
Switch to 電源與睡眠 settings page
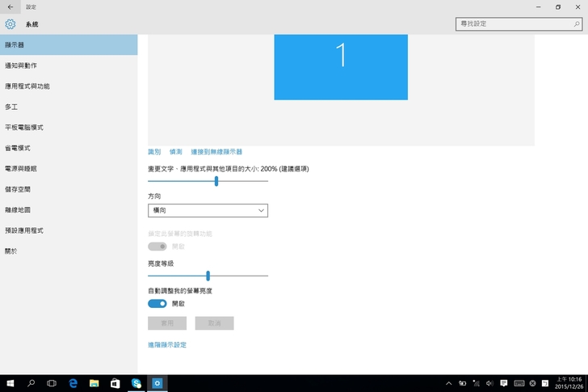coord(21,169)
